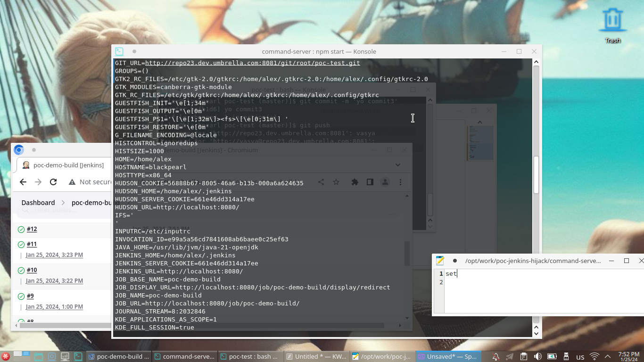Toggle on-all-desktops dot in the Chromium title bar
Viewport: 644px width, 362px height.
pyautogui.click(x=34, y=150)
